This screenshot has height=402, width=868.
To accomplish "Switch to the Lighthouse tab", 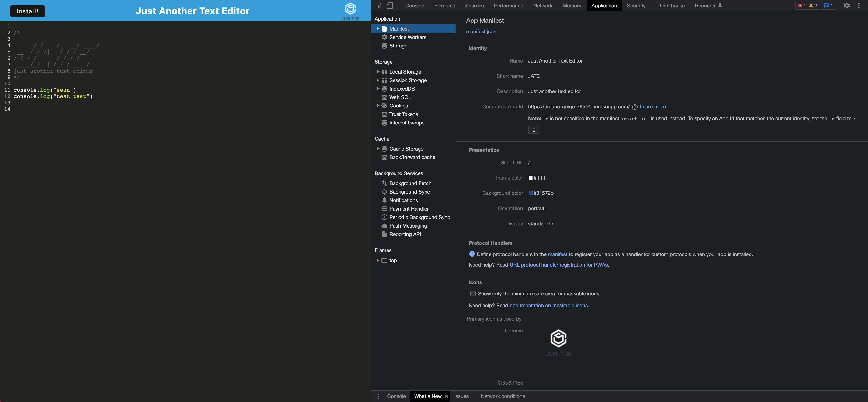I will [x=672, y=6].
